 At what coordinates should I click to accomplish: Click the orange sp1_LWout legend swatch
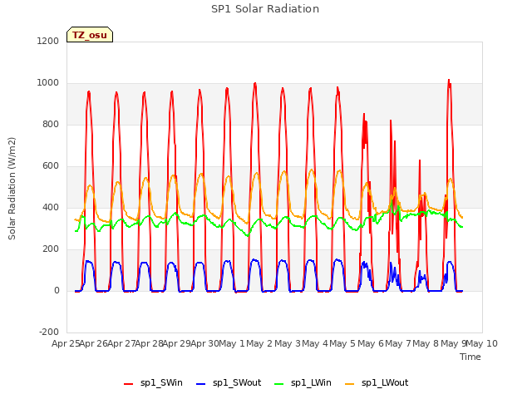[x=349, y=384]
